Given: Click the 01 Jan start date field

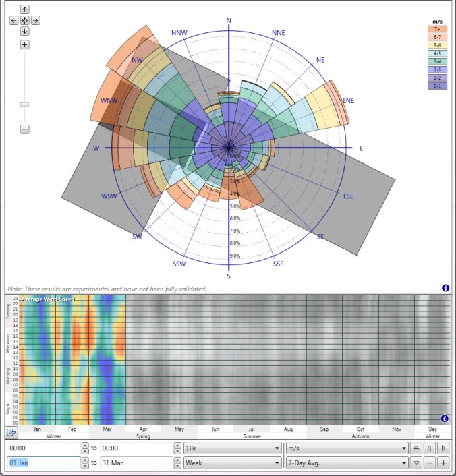Looking at the screenshot, I should point(42,463).
